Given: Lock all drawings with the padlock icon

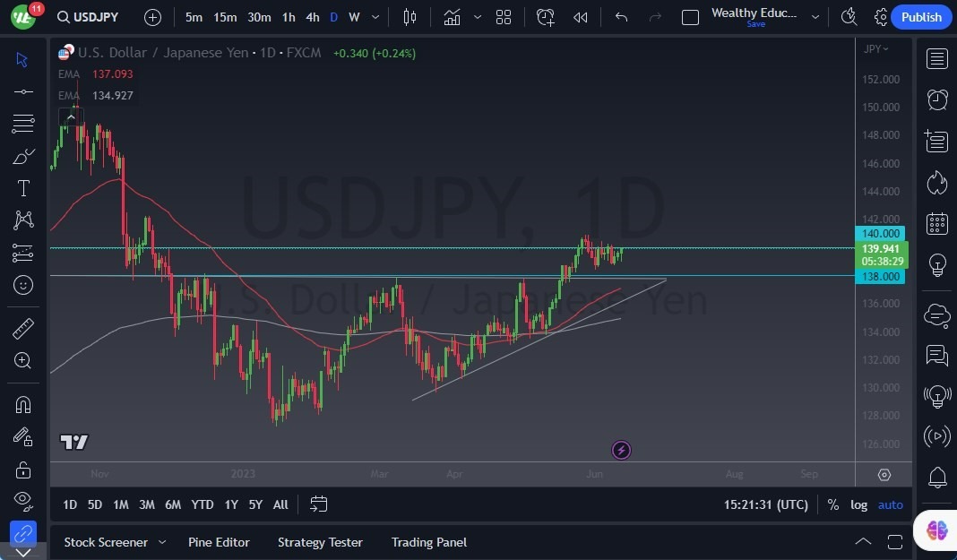Looking at the screenshot, I should coord(22,469).
